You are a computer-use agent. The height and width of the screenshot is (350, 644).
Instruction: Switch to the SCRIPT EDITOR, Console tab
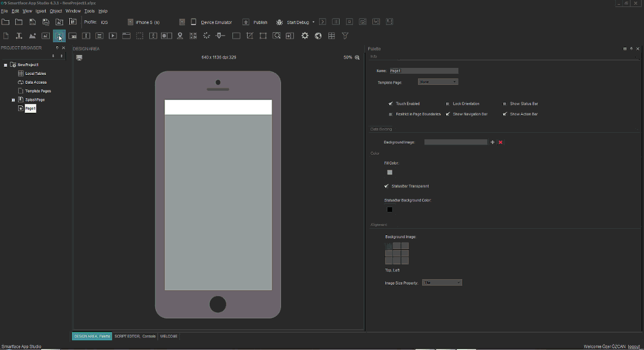pyautogui.click(x=135, y=336)
